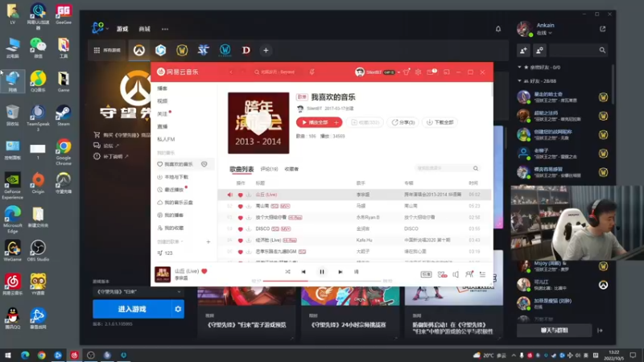This screenshot has width=644, height=362.
Task: Click the 播放全部 play all button
Action: [315, 122]
